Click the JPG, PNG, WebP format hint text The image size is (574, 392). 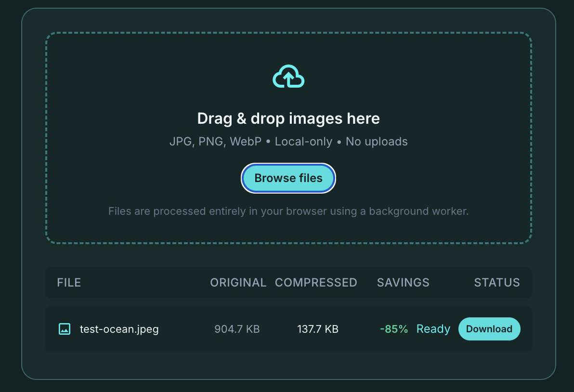tap(288, 142)
